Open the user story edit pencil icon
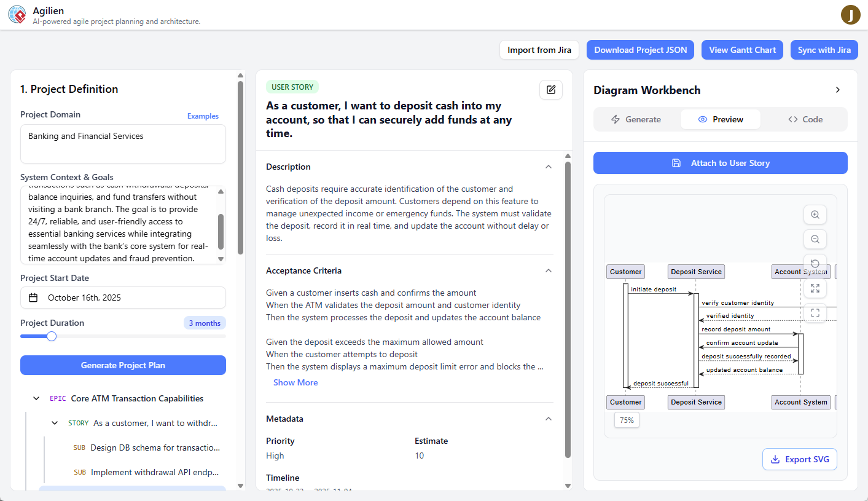 click(x=550, y=89)
